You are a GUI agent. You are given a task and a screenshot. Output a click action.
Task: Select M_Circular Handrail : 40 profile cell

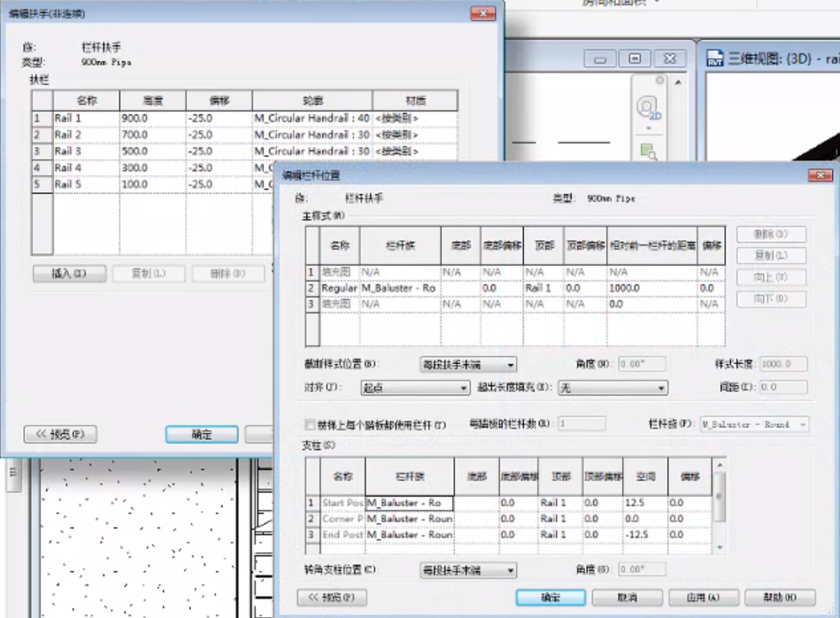coord(312,118)
